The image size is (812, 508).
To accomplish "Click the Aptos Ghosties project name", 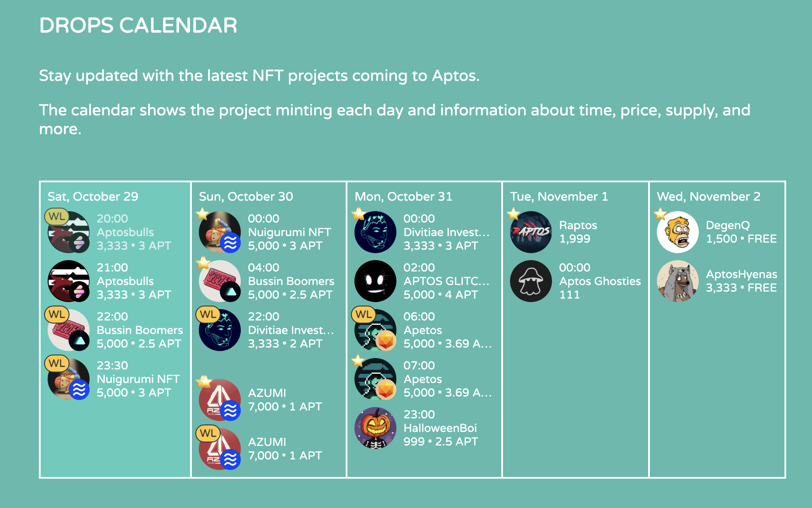I will point(600,281).
